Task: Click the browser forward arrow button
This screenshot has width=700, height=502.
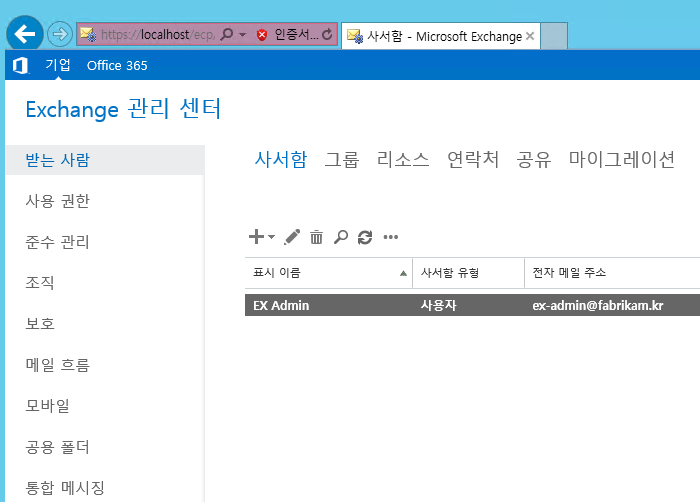Action: [x=60, y=34]
